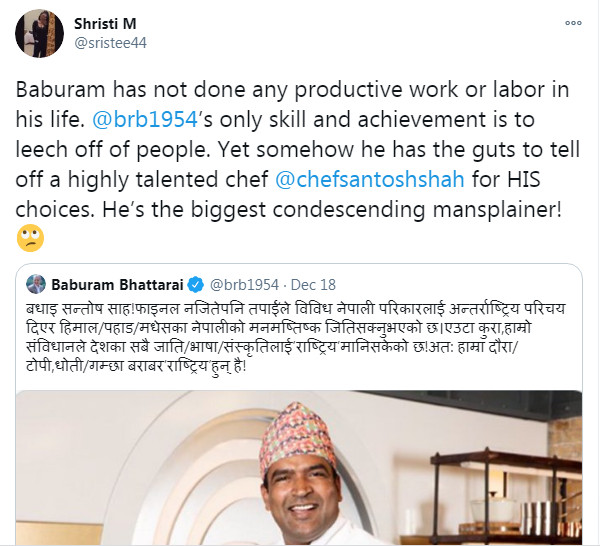600x546 pixels.
Task: Click the Shristi M display name
Action: click(110, 22)
